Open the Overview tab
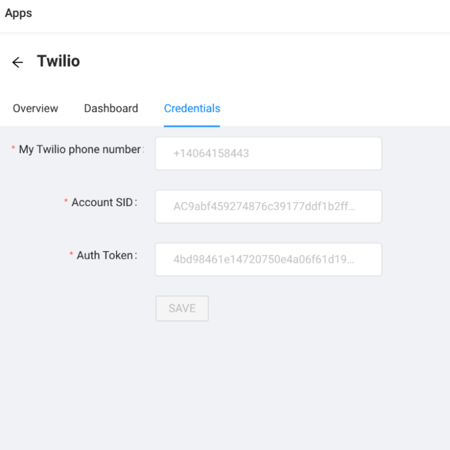The image size is (450, 450). [x=35, y=108]
